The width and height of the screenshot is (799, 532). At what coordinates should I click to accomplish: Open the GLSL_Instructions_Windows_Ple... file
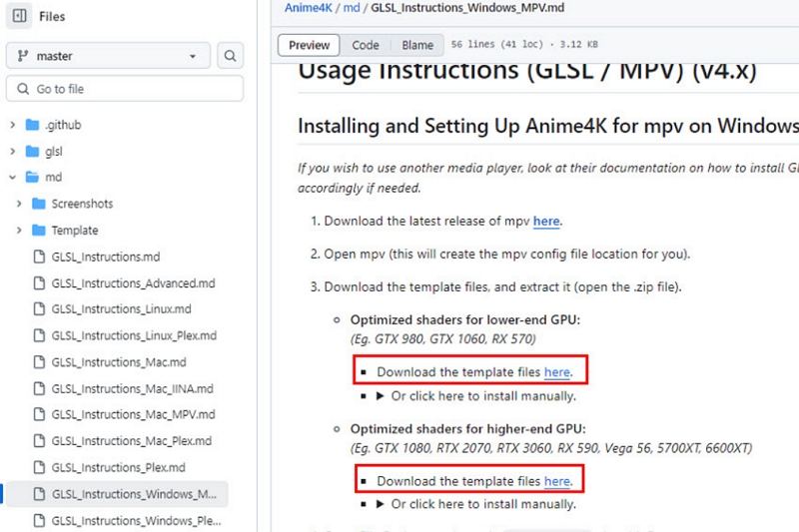[136, 521]
